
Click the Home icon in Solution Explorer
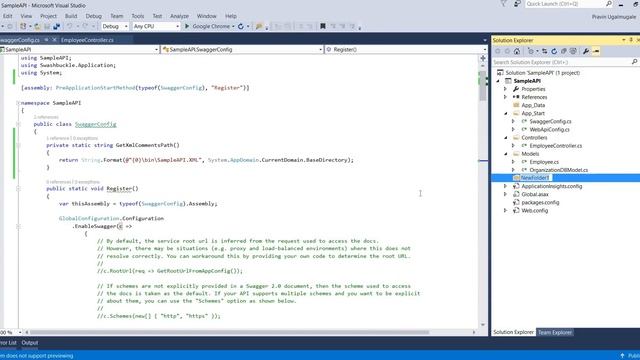pyautogui.click(x=517, y=51)
